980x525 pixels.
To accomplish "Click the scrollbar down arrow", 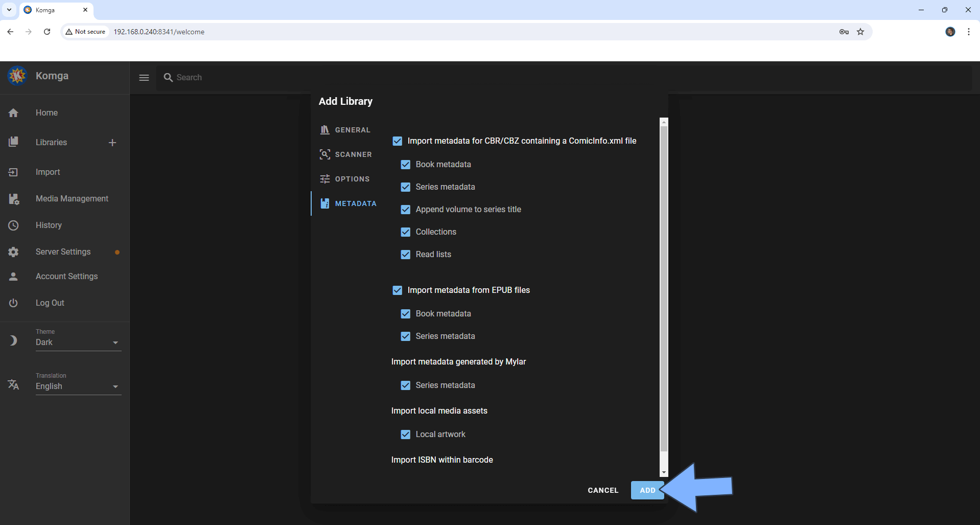I will click(x=664, y=473).
